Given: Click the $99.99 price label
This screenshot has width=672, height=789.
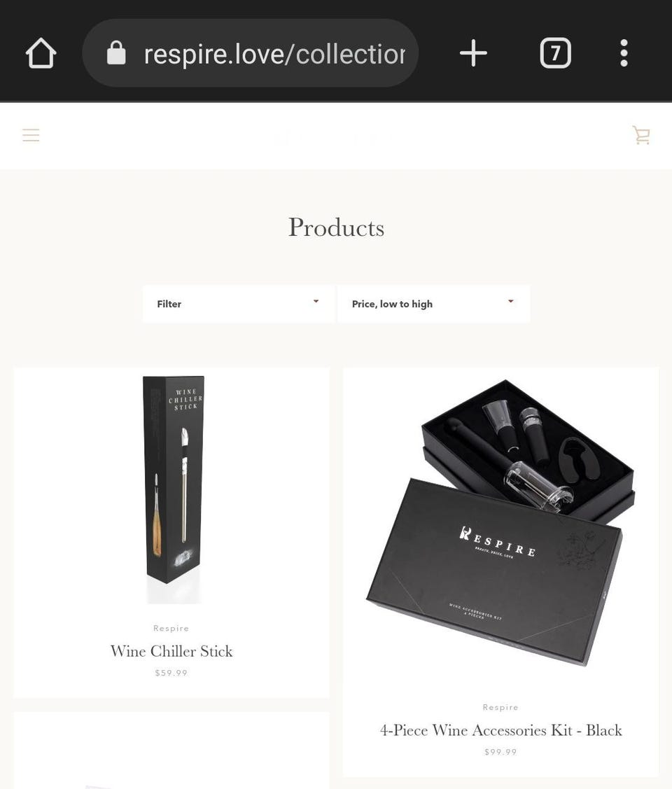Looking at the screenshot, I should [500, 752].
